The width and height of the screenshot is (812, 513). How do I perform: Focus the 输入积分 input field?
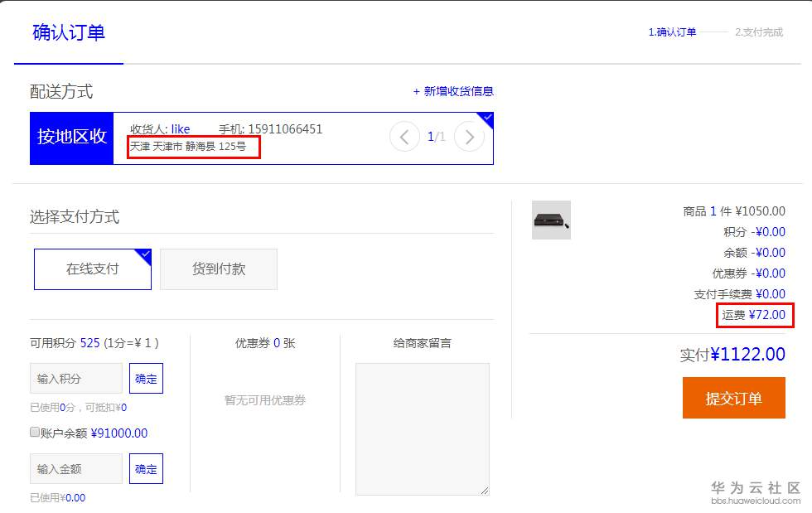[x=76, y=378]
